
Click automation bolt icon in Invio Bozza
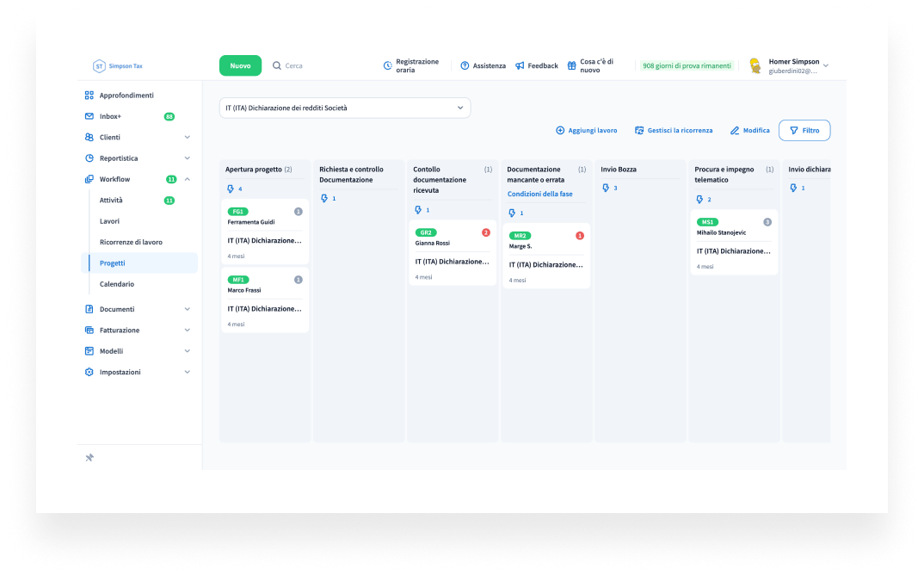[x=606, y=189]
